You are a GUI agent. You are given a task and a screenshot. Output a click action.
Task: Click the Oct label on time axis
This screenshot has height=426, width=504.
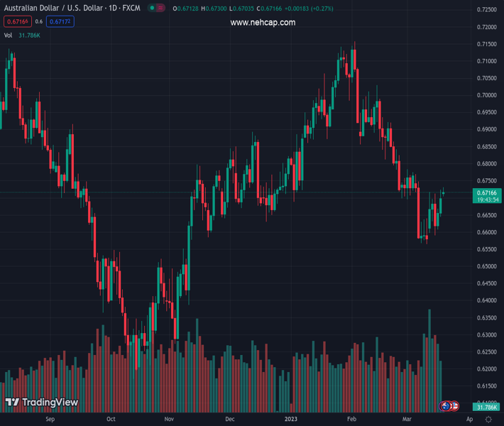111,420
